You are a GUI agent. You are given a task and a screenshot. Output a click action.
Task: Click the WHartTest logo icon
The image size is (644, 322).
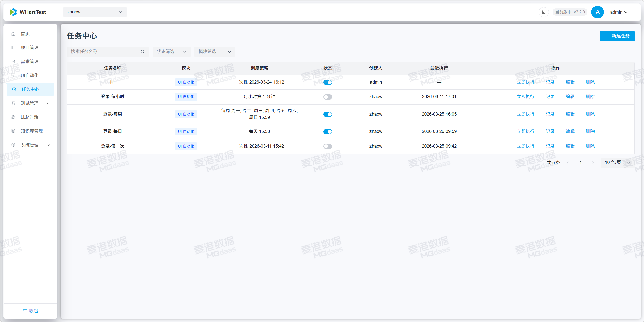tap(13, 12)
